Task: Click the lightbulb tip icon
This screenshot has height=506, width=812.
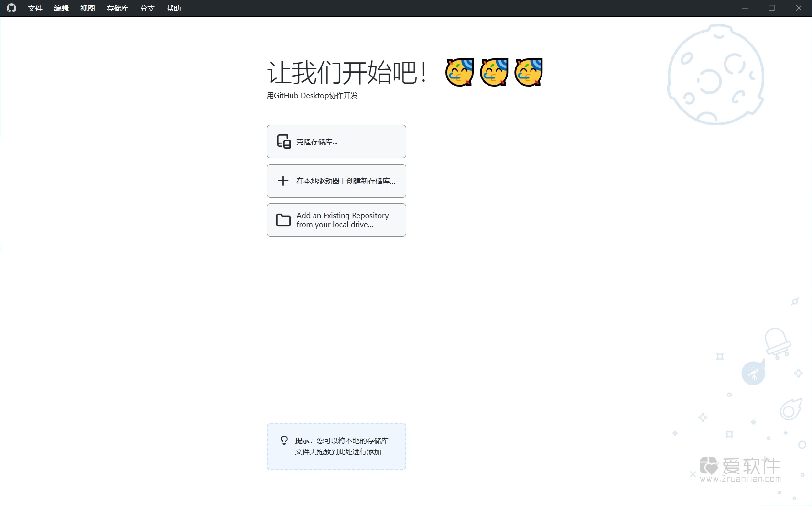Action: [x=284, y=440]
